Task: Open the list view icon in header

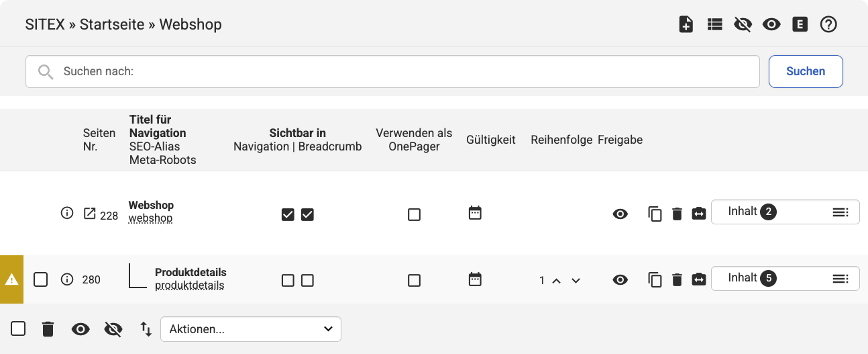Action: pos(714,25)
